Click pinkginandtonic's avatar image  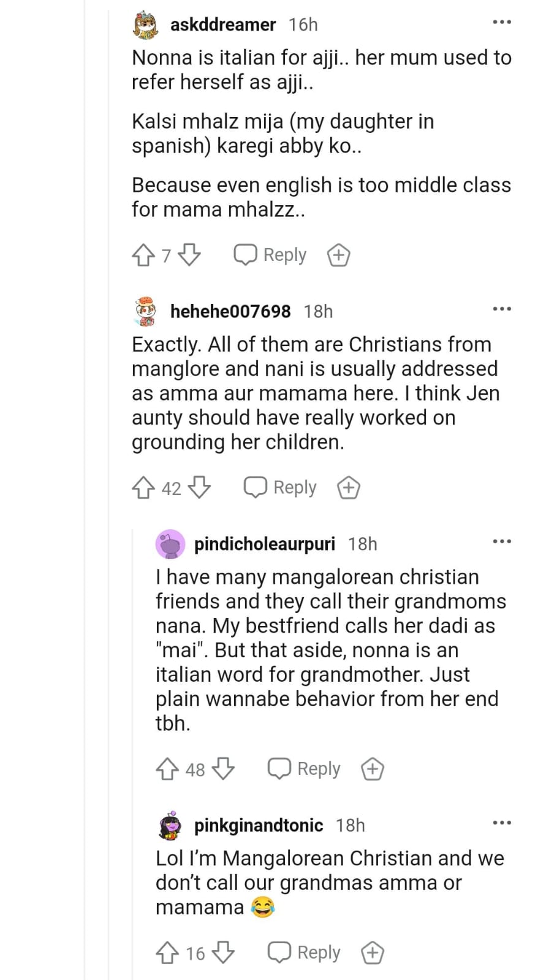coord(170,826)
